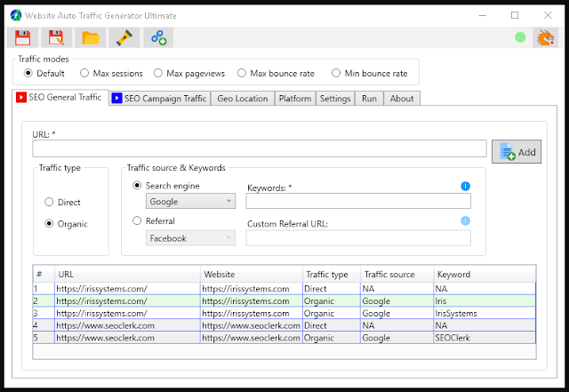Screen dimensions: 569x392
Task: Click the Traffic type column header
Action: click(x=332, y=275)
